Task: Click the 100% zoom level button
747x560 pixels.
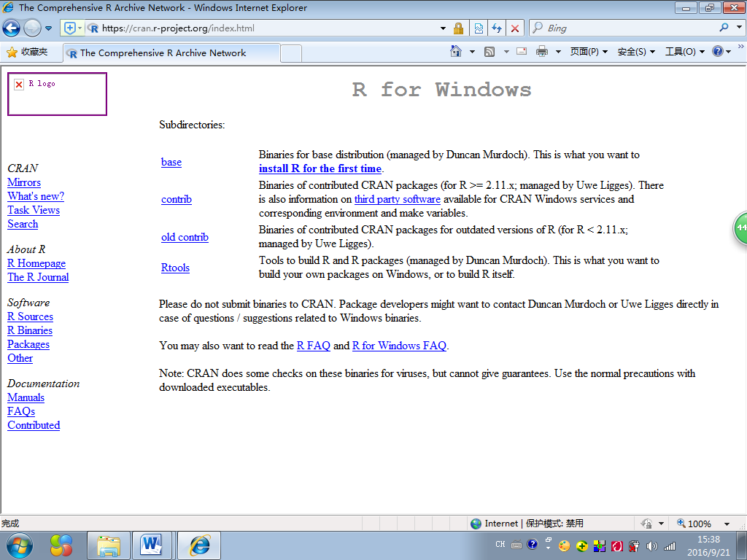Action: coord(694,524)
